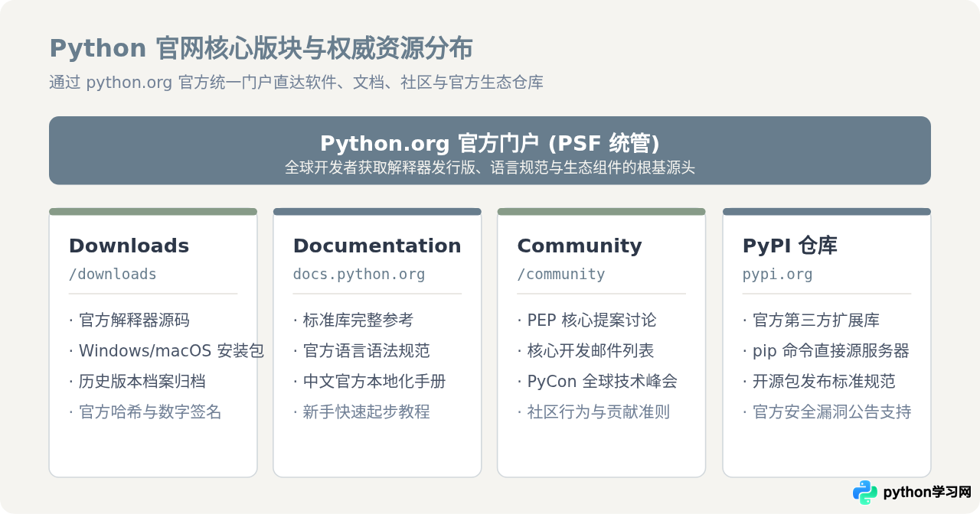Click the 'Python.org 官方门户 (PSF 统管)' banner title
980x514 pixels.
pyautogui.click(x=490, y=144)
